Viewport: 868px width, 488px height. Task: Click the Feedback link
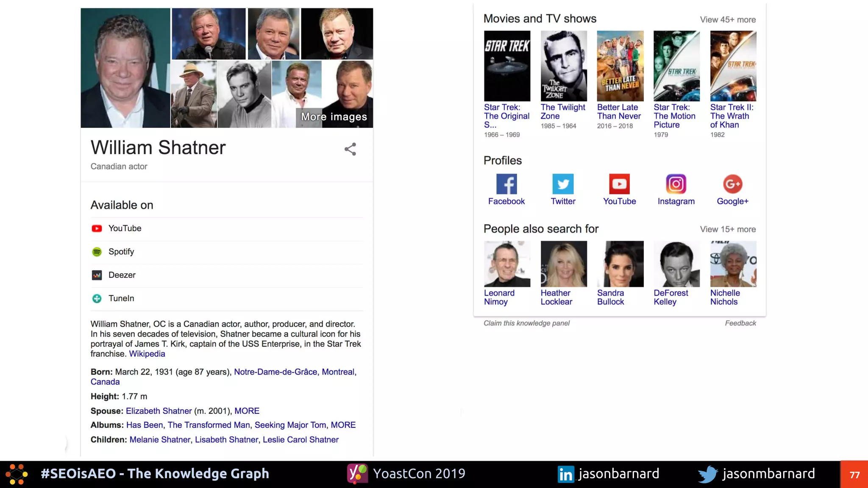[x=740, y=323]
